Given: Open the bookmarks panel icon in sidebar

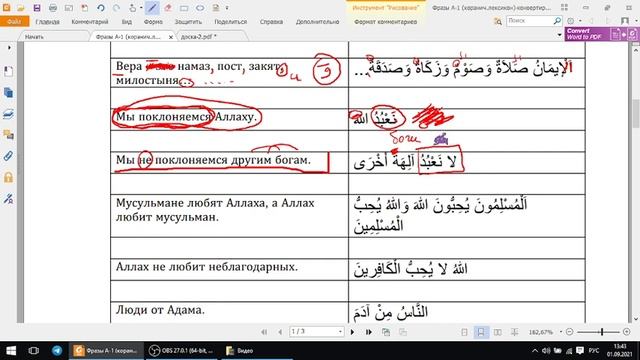Looking at the screenshot, I should coord(8,71).
